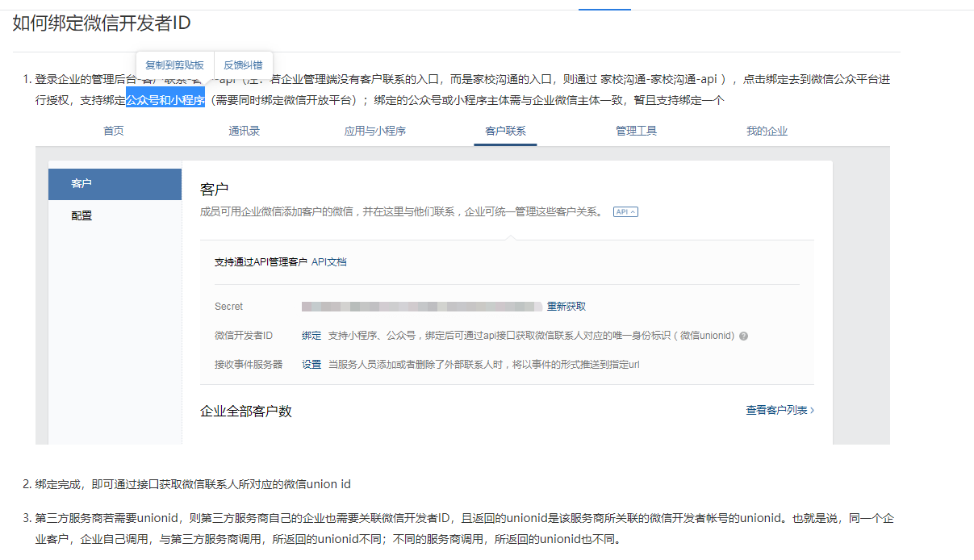Click 设置 for 接收事件服务器
The image size is (974, 560).
tap(311, 365)
